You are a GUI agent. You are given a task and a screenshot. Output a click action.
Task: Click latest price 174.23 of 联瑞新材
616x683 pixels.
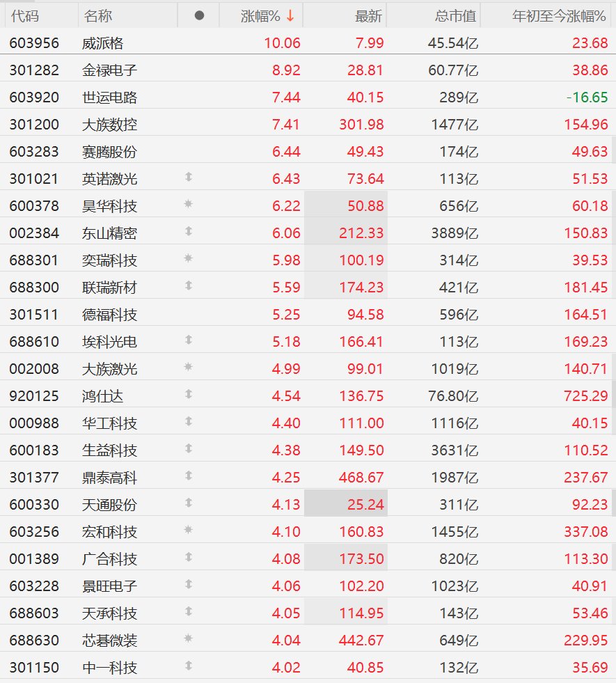(362, 288)
